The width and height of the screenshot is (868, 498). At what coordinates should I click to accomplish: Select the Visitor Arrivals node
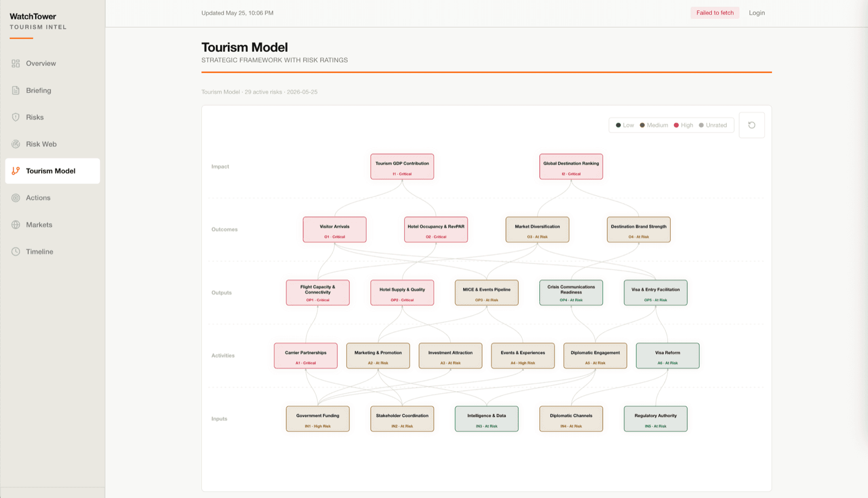point(335,229)
